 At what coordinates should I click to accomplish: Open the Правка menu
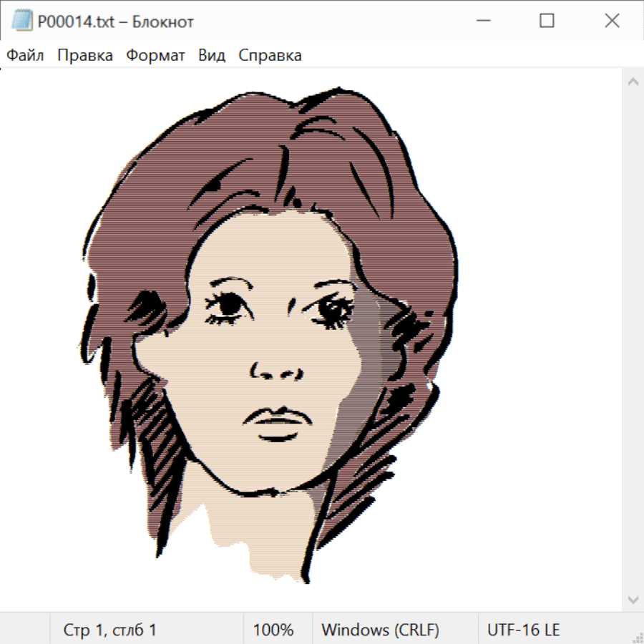(x=84, y=55)
